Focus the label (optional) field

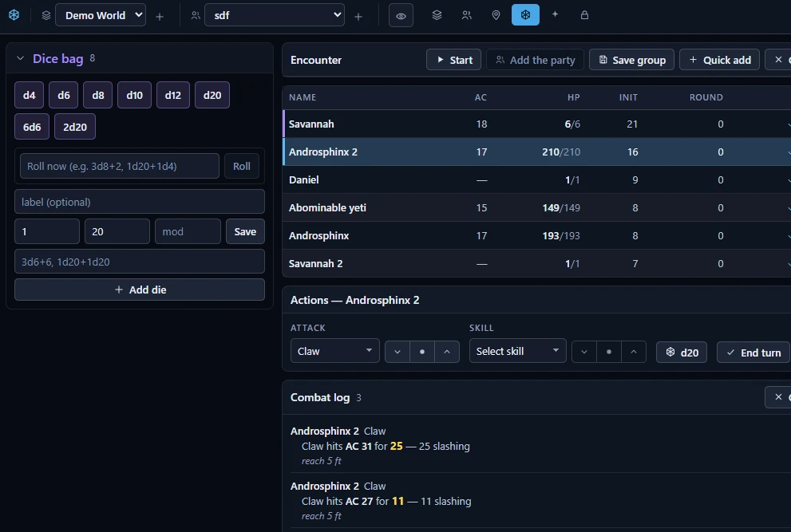point(140,202)
